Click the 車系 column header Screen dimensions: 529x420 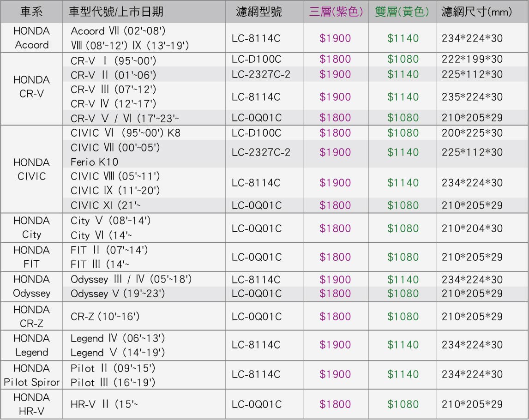tap(31, 12)
